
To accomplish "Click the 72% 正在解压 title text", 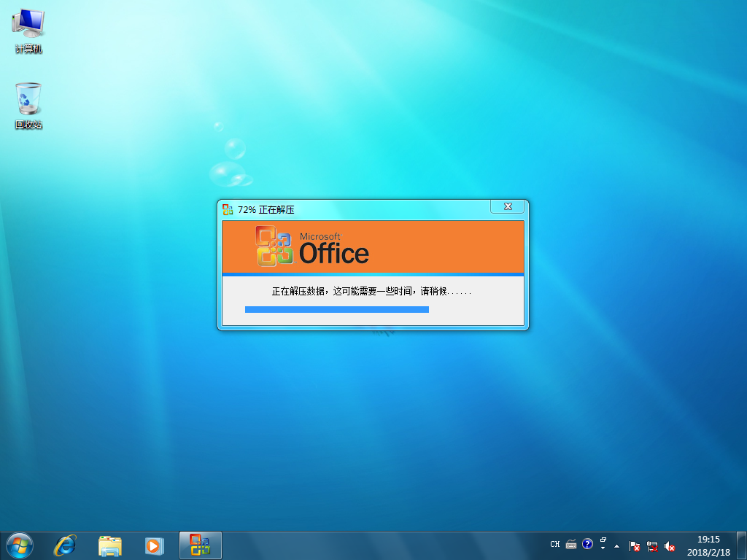I will pyautogui.click(x=266, y=209).
